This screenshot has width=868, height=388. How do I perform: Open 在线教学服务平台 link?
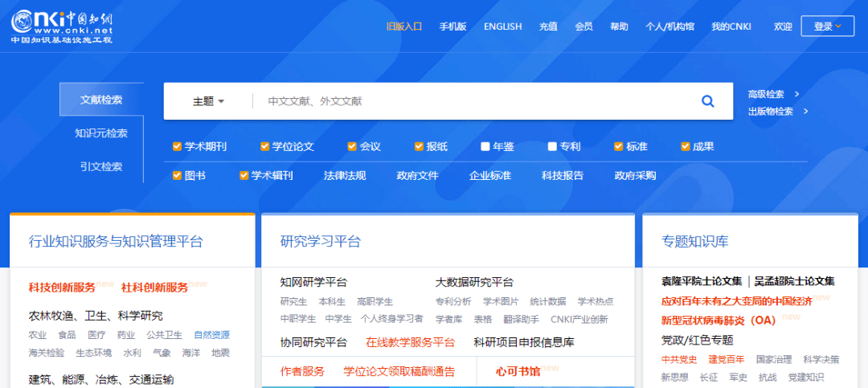click(x=410, y=342)
